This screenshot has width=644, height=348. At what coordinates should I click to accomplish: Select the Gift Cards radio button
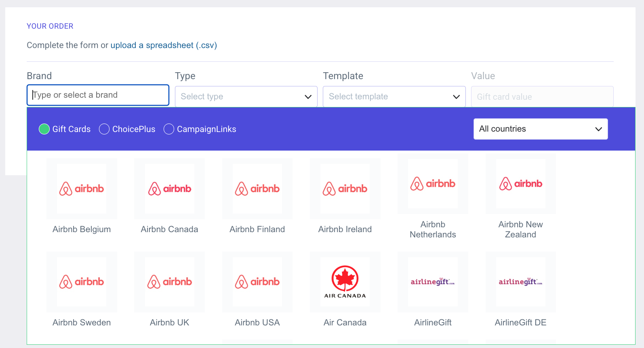(x=44, y=129)
